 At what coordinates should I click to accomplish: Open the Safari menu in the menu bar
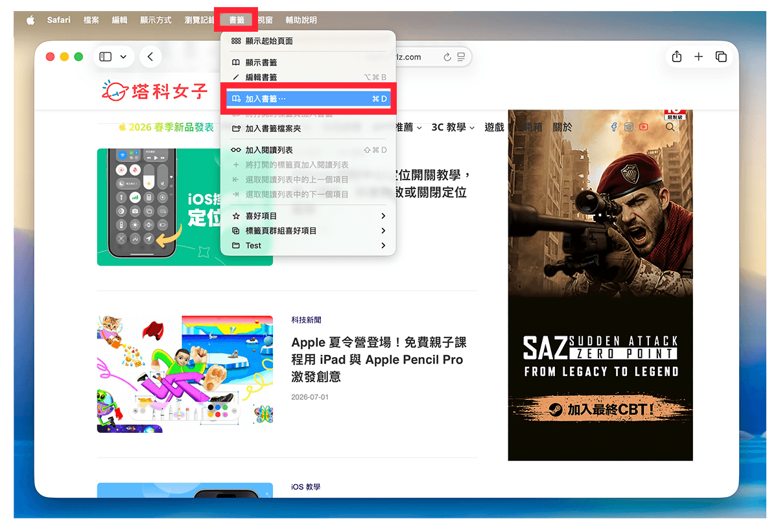(58, 20)
